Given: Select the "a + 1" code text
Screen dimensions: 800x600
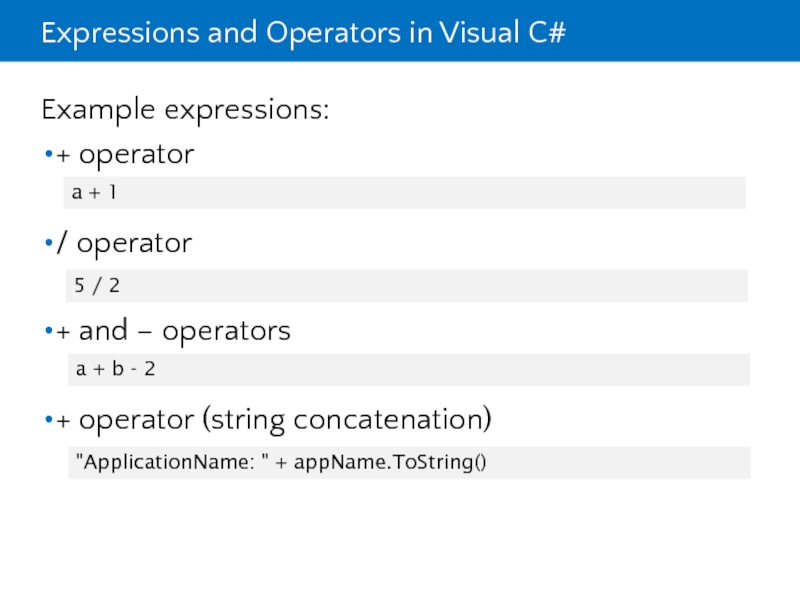Looking at the screenshot, I should [94, 192].
